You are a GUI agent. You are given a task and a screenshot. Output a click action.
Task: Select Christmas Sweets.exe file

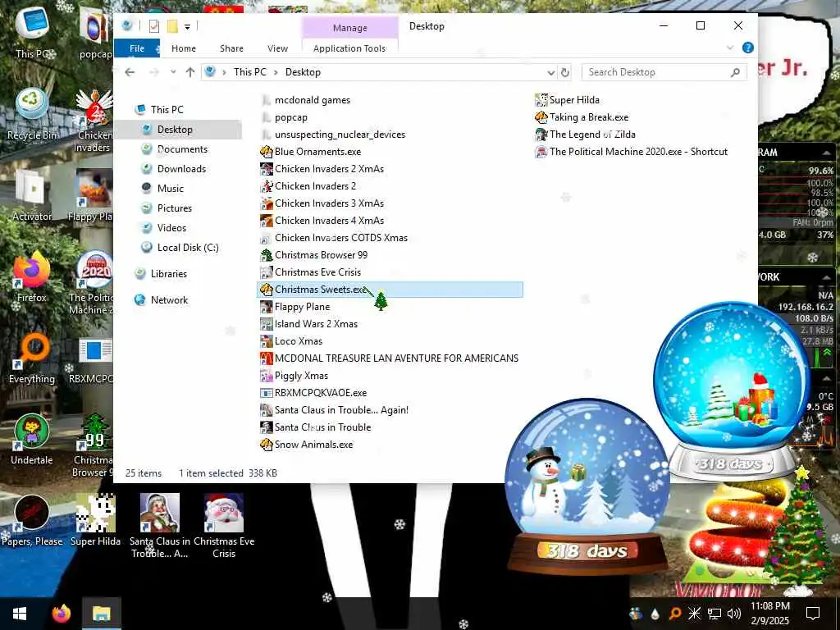coord(390,290)
